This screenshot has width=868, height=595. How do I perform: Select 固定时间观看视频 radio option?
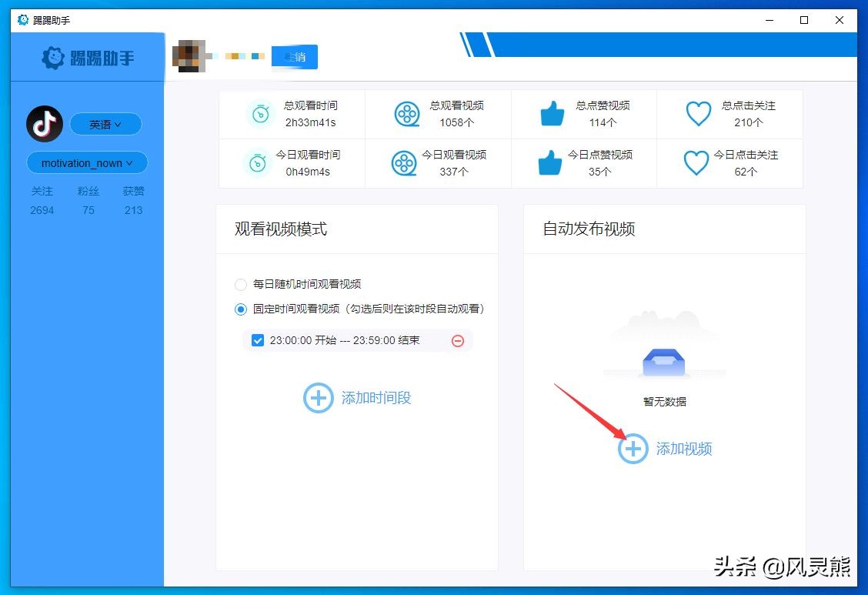coord(240,309)
